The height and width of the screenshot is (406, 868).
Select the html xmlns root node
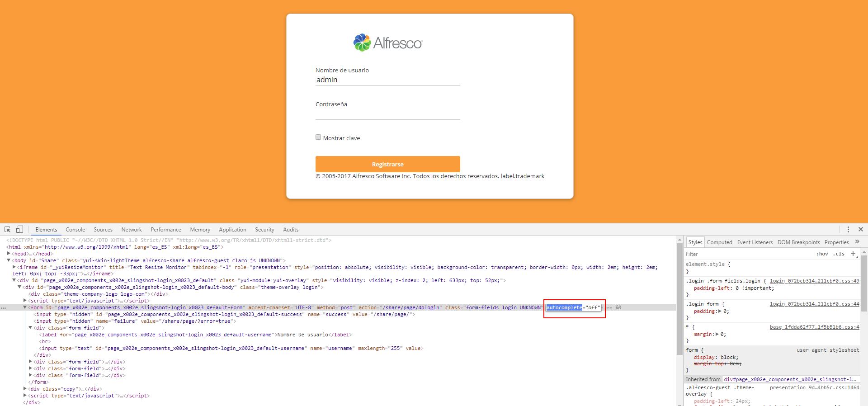tap(115, 247)
